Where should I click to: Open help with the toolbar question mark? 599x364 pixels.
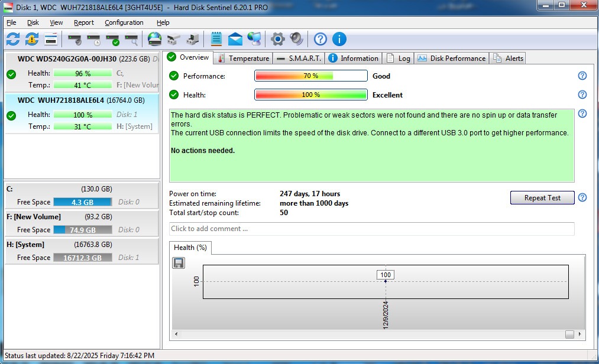pos(320,39)
